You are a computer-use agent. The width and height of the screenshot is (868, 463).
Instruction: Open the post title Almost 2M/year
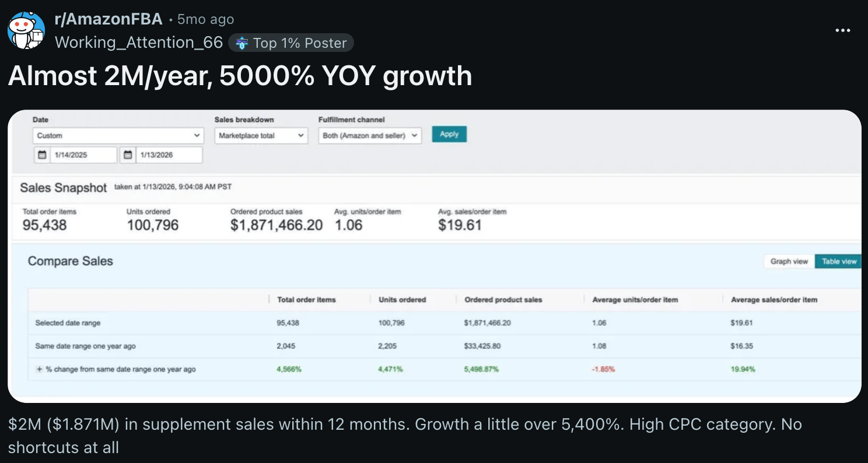click(240, 76)
